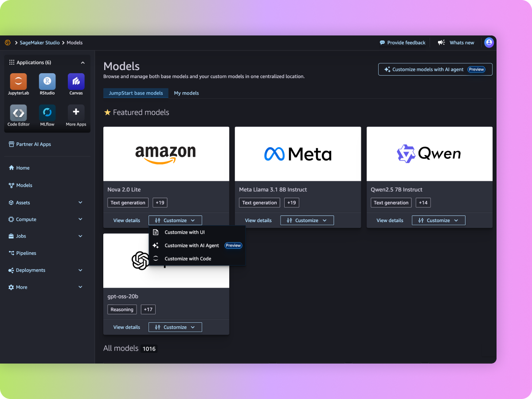Open the Canvas app icon

(x=76, y=82)
